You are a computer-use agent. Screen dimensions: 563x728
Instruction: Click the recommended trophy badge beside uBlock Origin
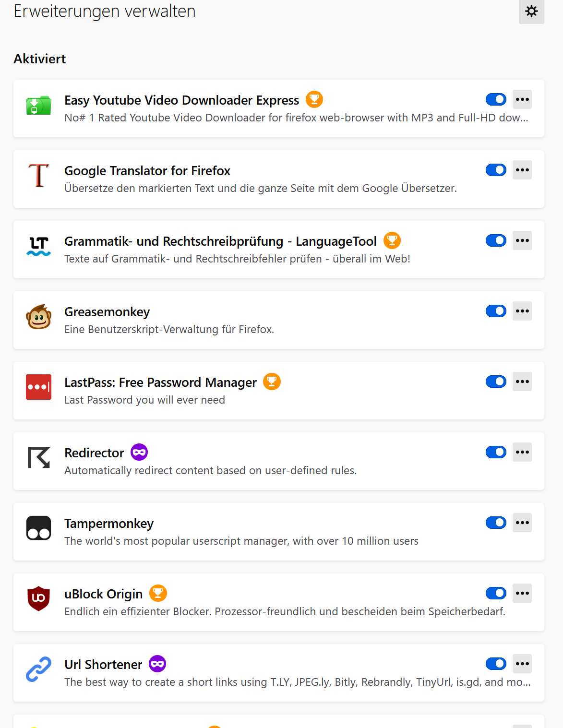click(x=158, y=593)
